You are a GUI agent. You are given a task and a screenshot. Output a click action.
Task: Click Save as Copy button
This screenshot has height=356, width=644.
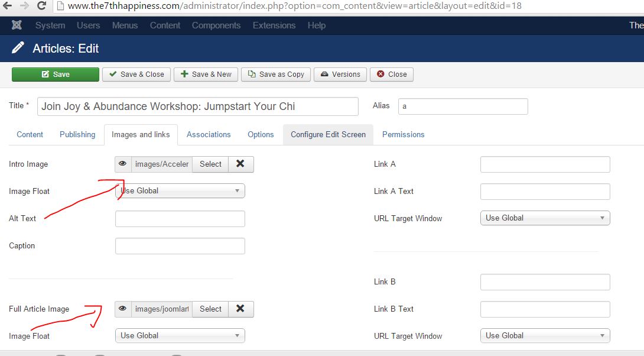tap(275, 75)
